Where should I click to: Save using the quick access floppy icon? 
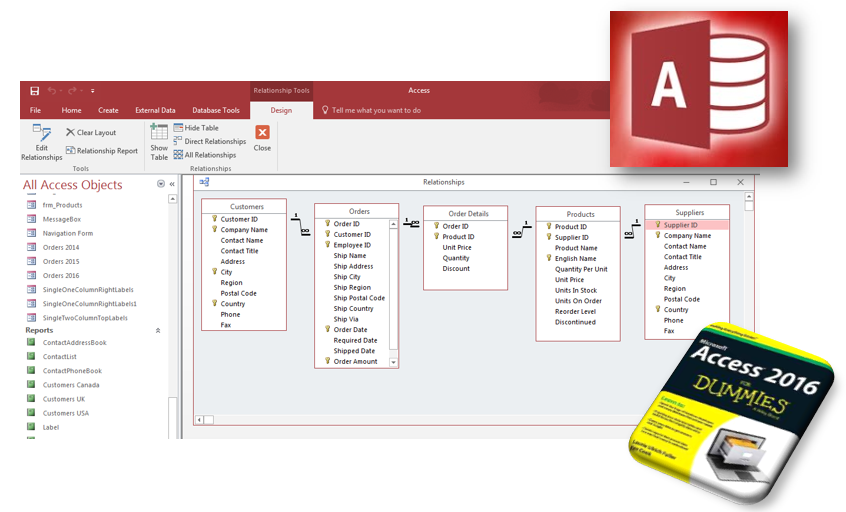35,91
